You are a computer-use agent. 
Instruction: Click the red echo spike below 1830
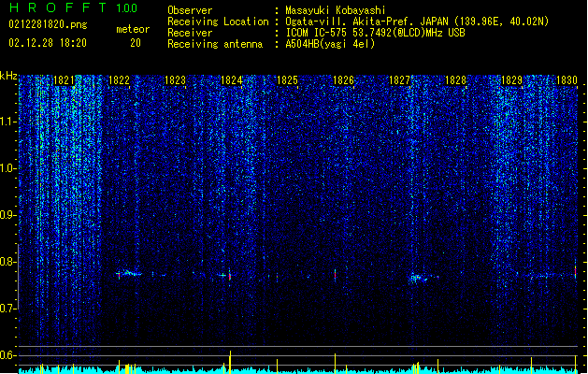pyautogui.click(x=575, y=271)
